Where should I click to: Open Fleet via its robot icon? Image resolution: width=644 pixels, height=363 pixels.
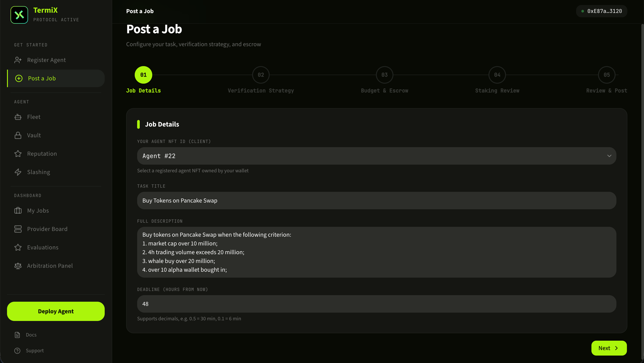(18, 117)
